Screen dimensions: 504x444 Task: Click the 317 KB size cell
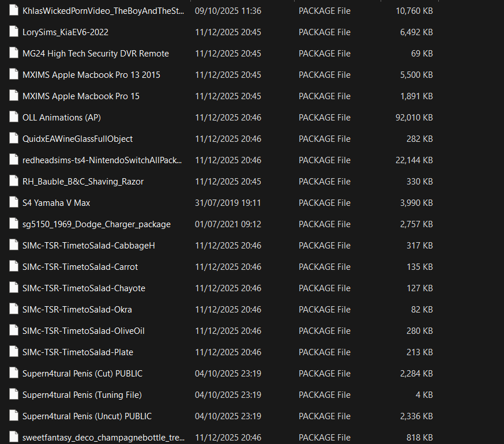click(419, 246)
